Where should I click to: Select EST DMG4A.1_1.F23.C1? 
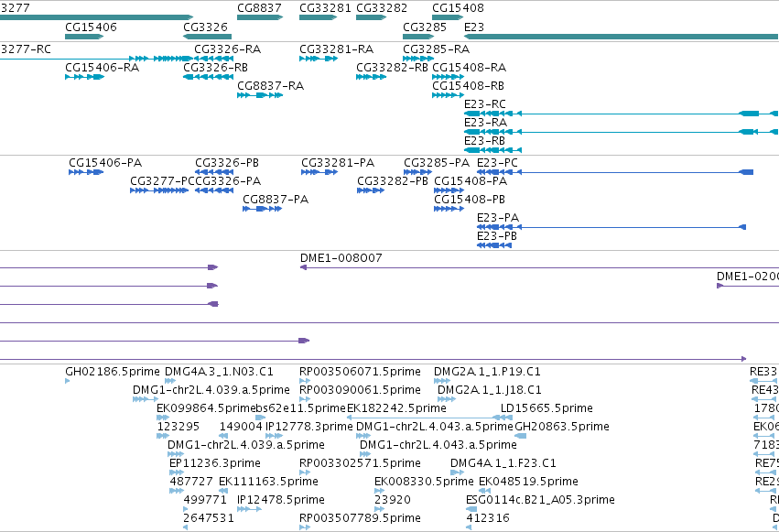503,463
